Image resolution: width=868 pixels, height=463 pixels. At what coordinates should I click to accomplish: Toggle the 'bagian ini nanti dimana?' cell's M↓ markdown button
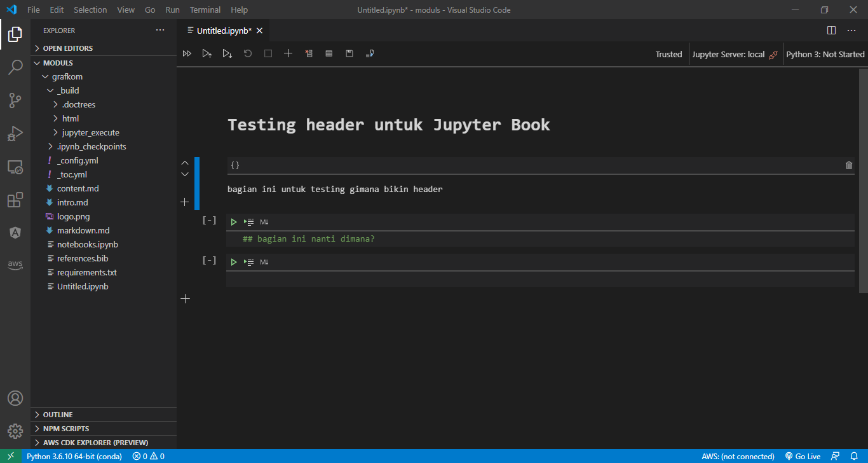coord(264,222)
